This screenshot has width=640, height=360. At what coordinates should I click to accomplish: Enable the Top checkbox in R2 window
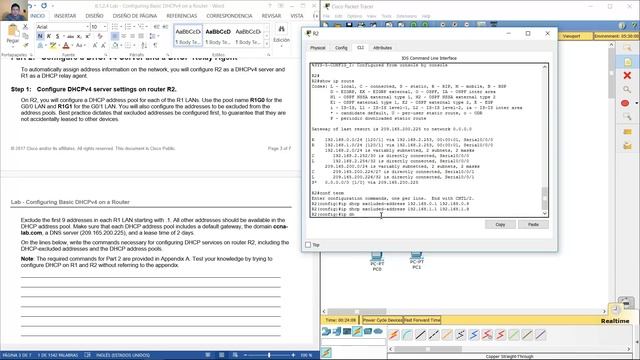click(308, 245)
